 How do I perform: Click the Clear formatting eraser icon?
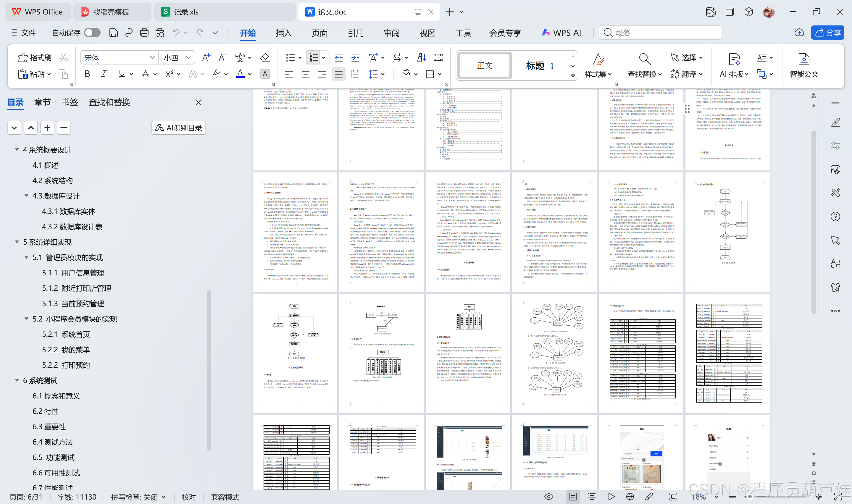click(264, 57)
